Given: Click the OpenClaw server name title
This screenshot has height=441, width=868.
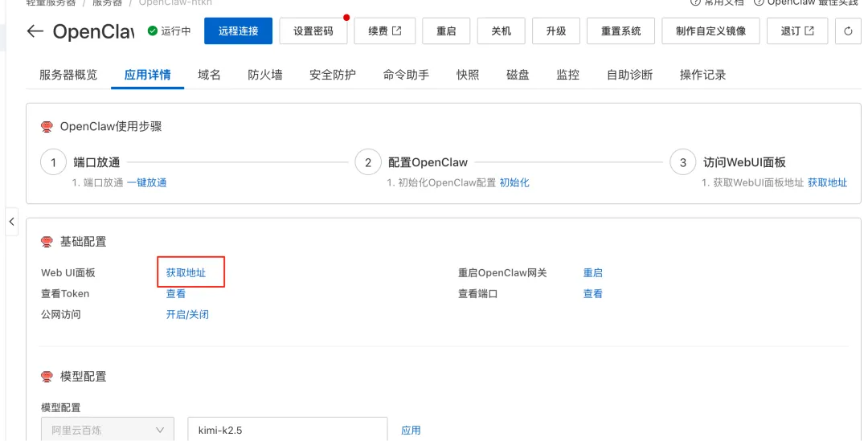Looking at the screenshot, I should [93, 31].
